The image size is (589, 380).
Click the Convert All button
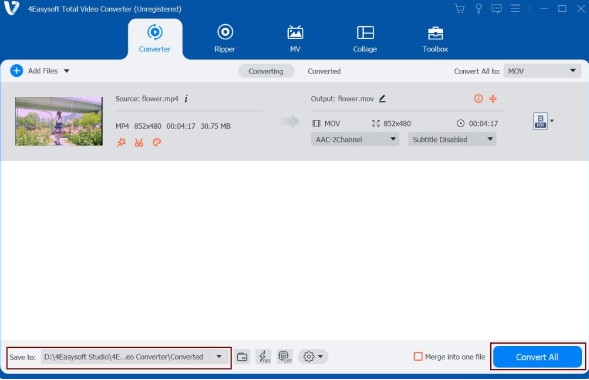[537, 357]
